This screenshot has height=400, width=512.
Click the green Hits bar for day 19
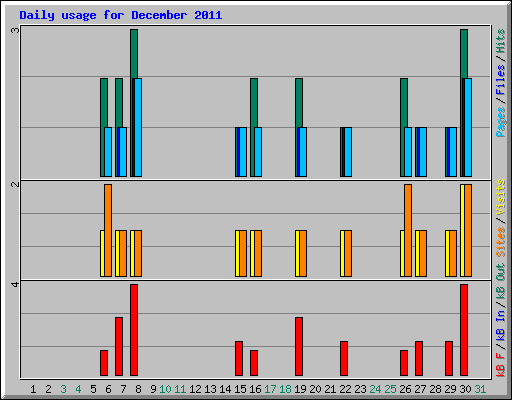point(299,103)
